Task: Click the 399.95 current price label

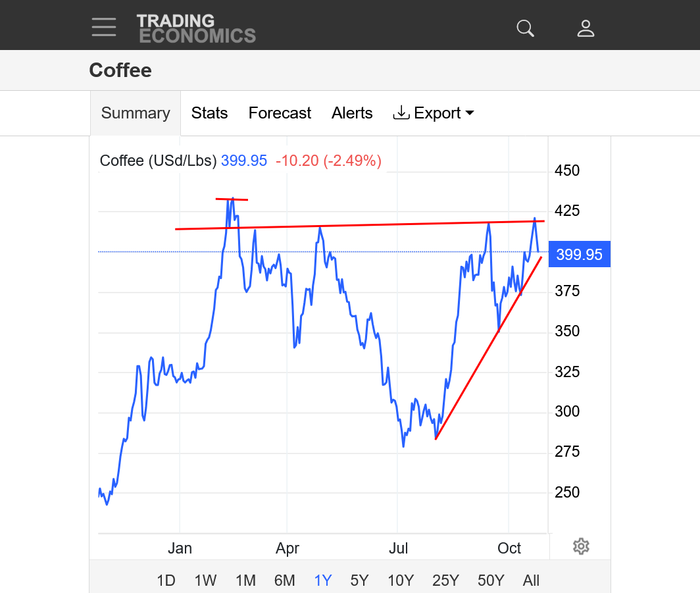Action: click(579, 255)
